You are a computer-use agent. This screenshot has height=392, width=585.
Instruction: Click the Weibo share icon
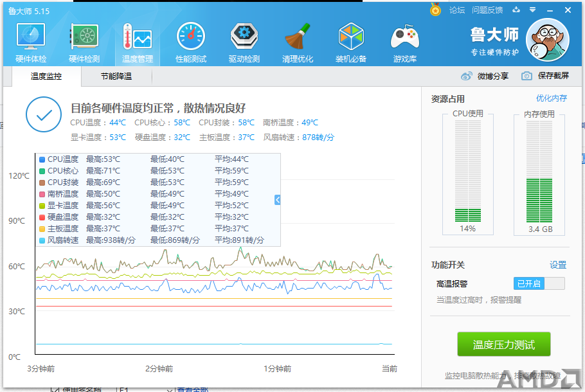click(x=466, y=76)
